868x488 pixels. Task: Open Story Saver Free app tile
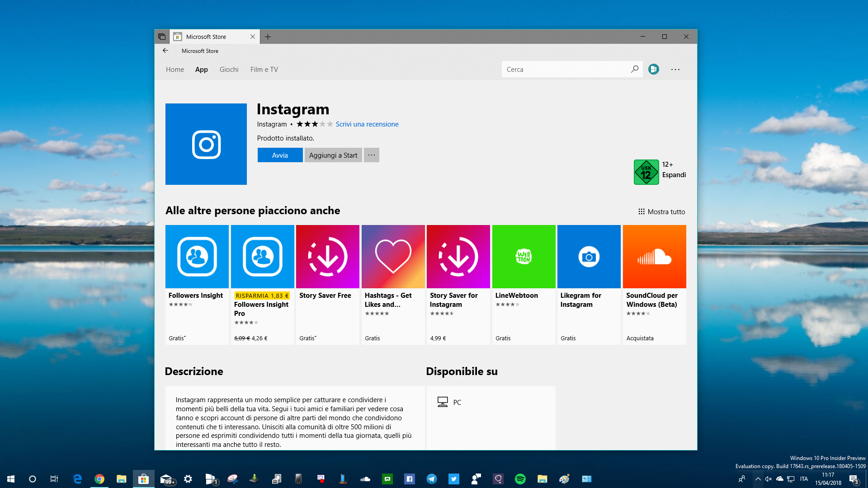[328, 285]
